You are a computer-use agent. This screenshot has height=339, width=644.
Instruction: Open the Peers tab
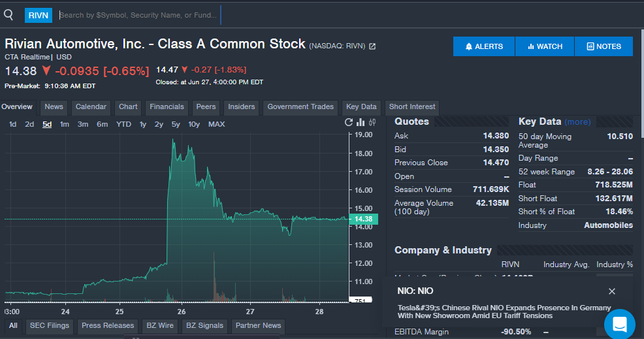[x=206, y=107]
